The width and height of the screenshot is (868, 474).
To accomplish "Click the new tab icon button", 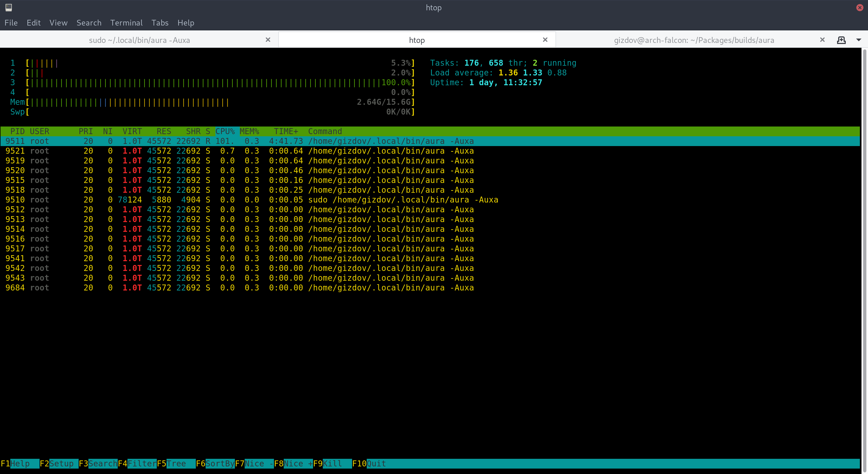I will [841, 40].
